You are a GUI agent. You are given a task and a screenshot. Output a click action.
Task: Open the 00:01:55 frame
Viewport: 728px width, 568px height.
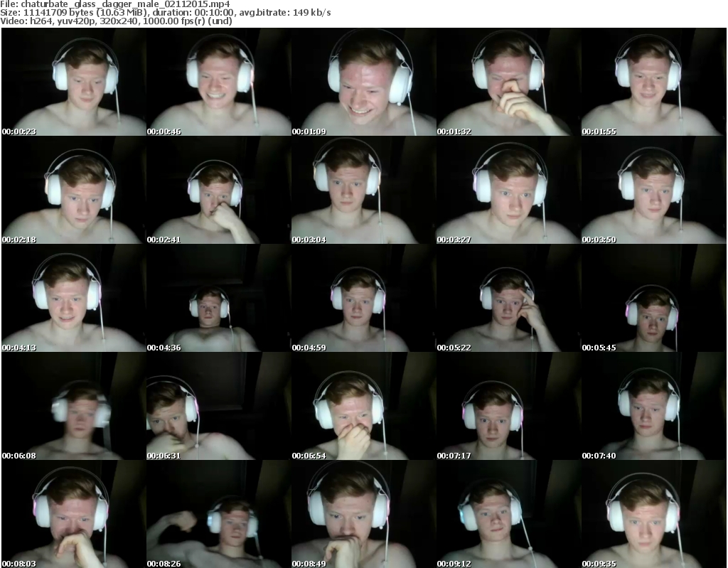pyautogui.click(x=654, y=82)
